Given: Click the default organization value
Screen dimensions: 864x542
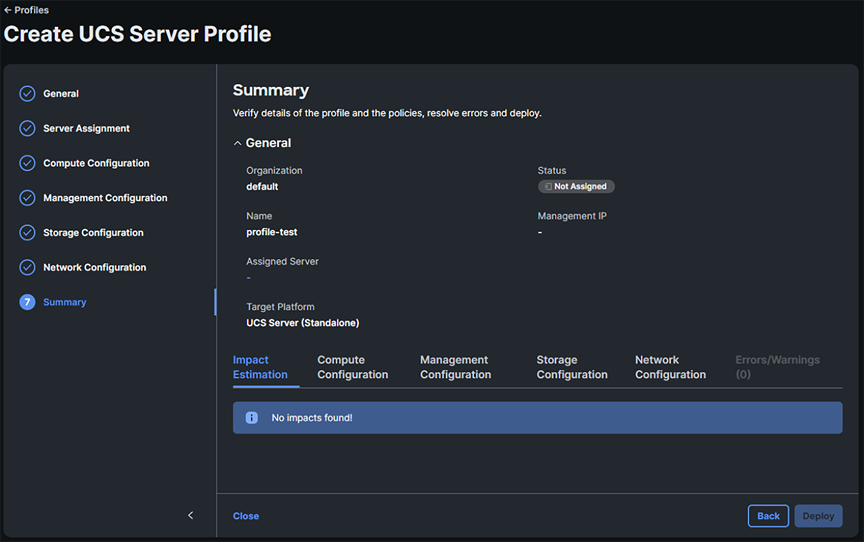Looking at the screenshot, I should (262, 187).
